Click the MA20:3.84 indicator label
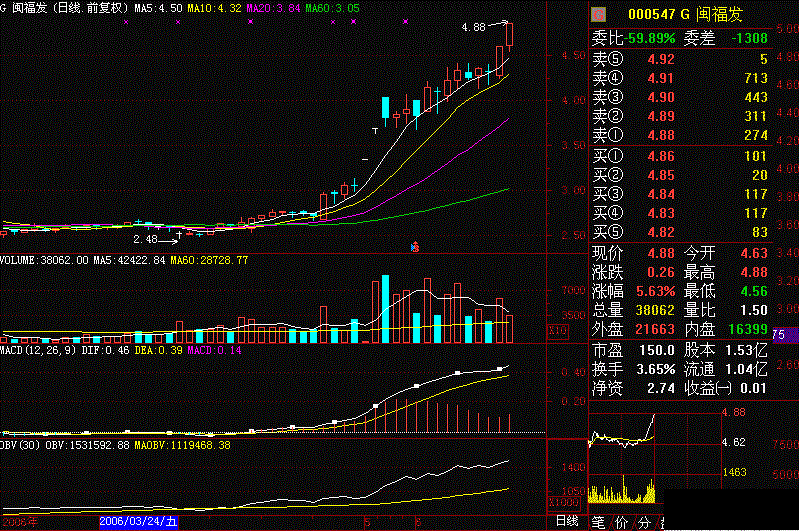 273,8
